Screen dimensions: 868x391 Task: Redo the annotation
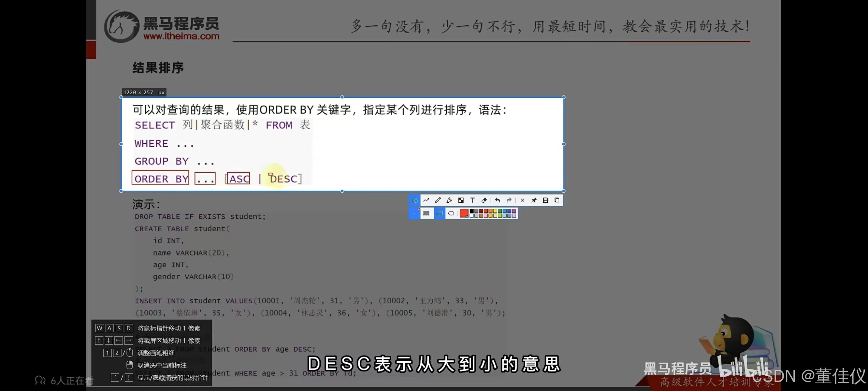click(509, 200)
